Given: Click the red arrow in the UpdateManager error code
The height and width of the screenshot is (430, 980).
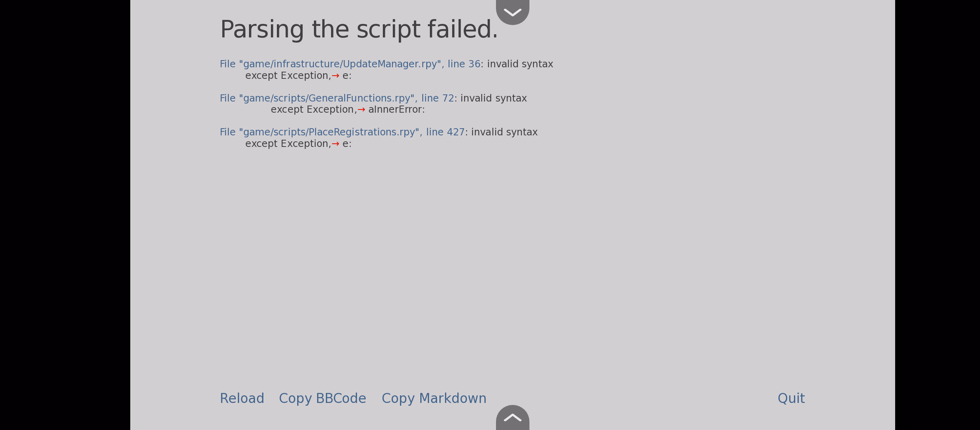Looking at the screenshot, I should pyautogui.click(x=335, y=76).
